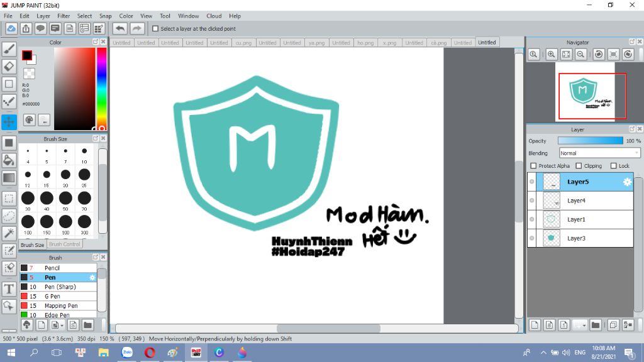Open File Explorer from taskbar
The image size is (644, 362).
(x=104, y=353)
